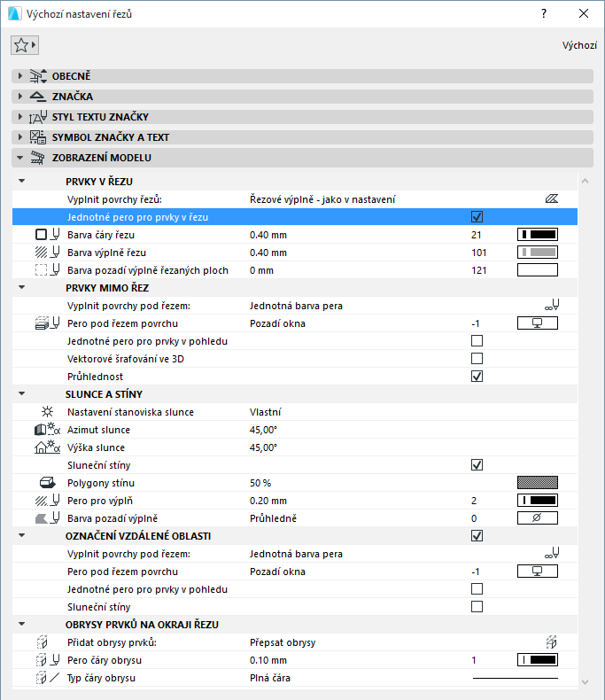
Task: Click the Azimut slunce icon
Action: (47, 430)
